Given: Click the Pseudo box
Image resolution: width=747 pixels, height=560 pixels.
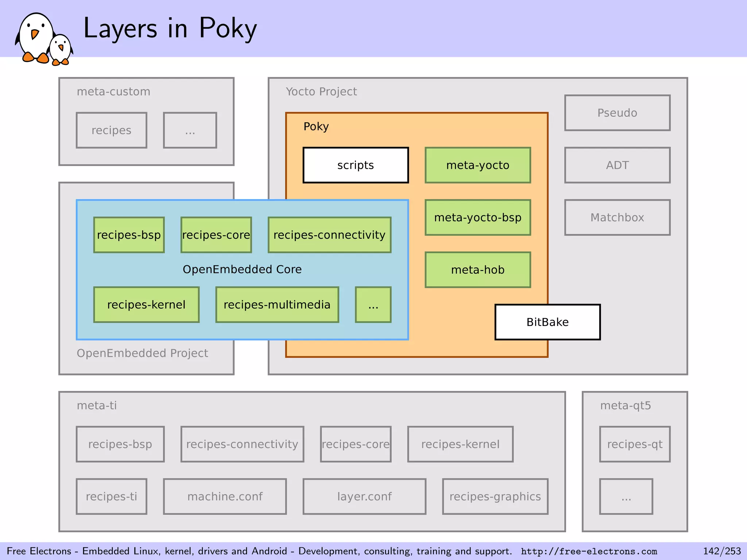Looking at the screenshot, I should pyautogui.click(x=617, y=113).
